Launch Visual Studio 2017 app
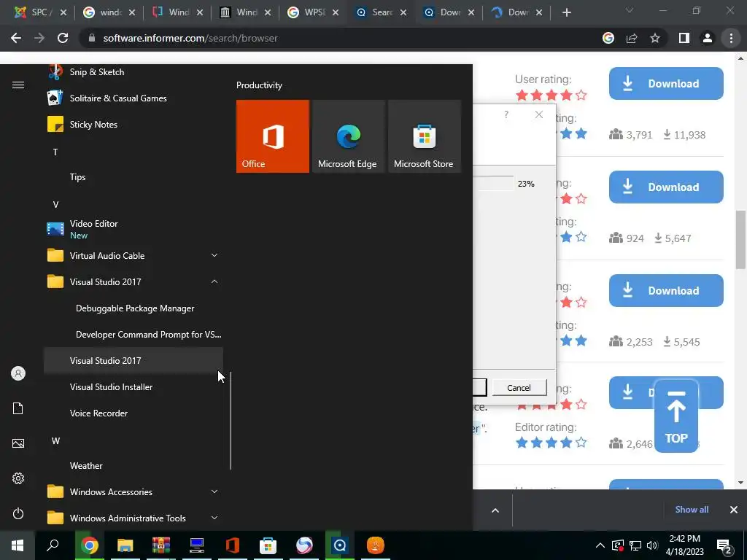Viewport: 747px width, 560px height. tap(133, 360)
